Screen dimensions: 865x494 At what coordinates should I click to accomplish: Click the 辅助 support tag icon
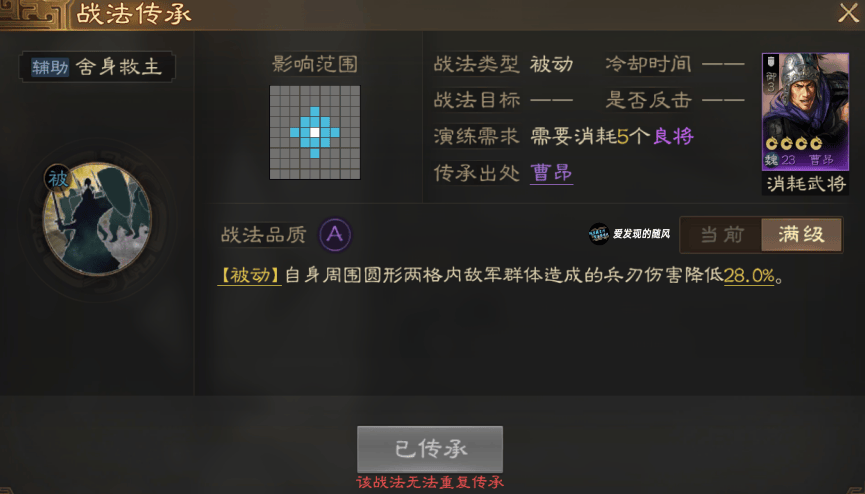point(50,67)
